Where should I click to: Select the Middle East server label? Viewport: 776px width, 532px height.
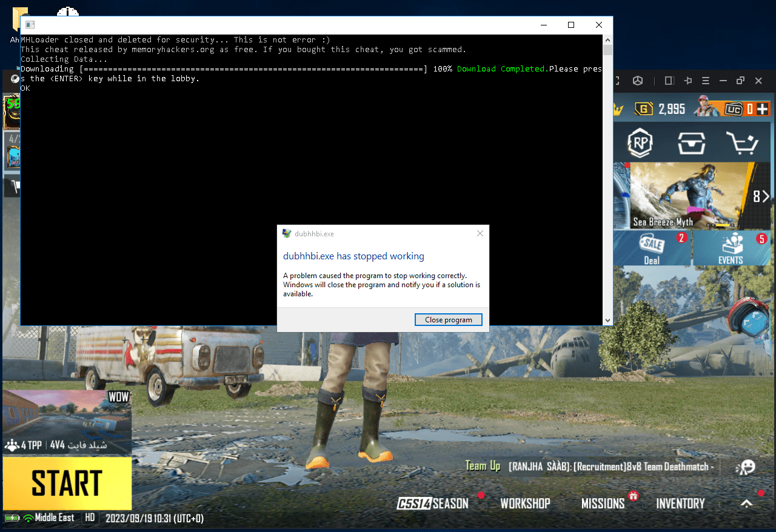click(55, 518)
